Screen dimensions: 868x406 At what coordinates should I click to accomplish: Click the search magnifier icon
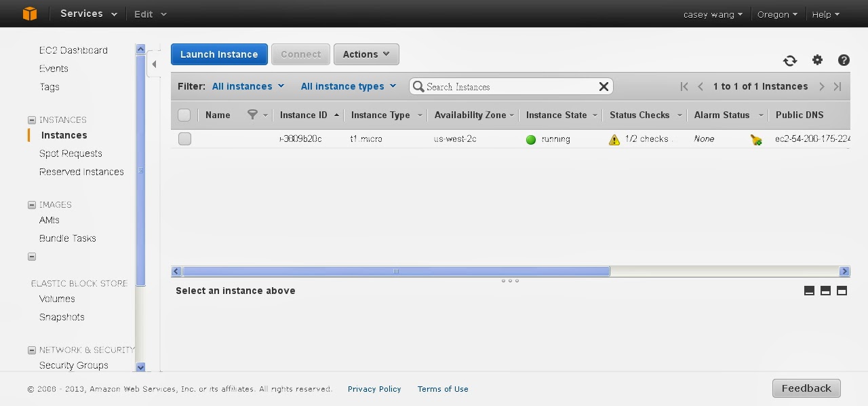[x=419, y=86]
